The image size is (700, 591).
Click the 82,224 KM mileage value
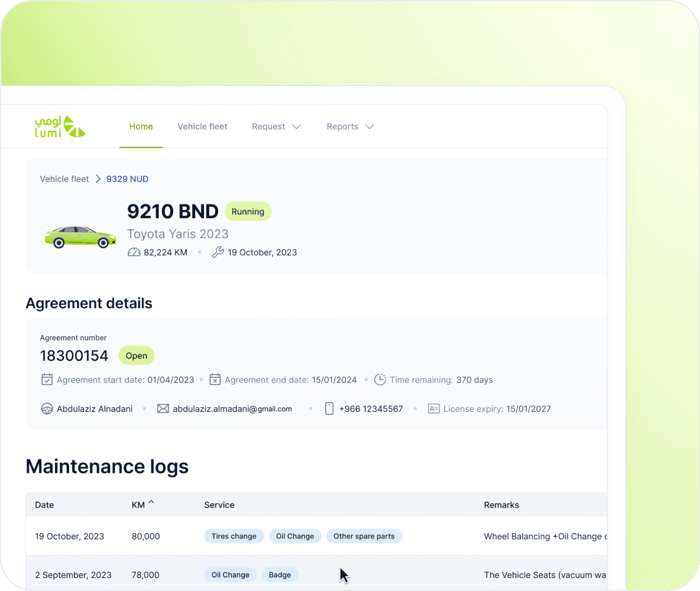(166, 252)
